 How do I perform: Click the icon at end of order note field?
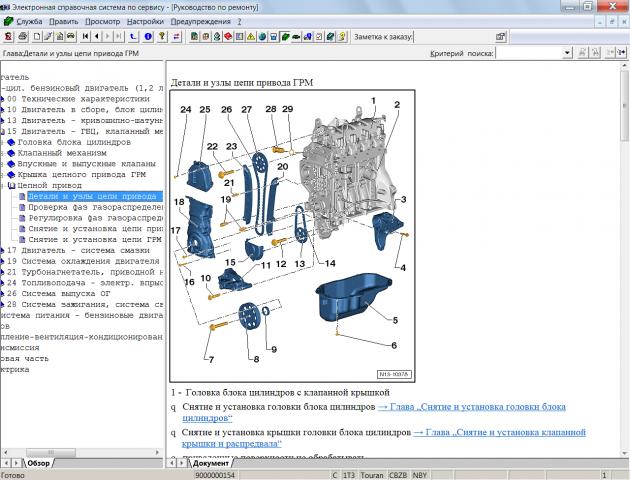pyautogui.click(x=500, y=37)
